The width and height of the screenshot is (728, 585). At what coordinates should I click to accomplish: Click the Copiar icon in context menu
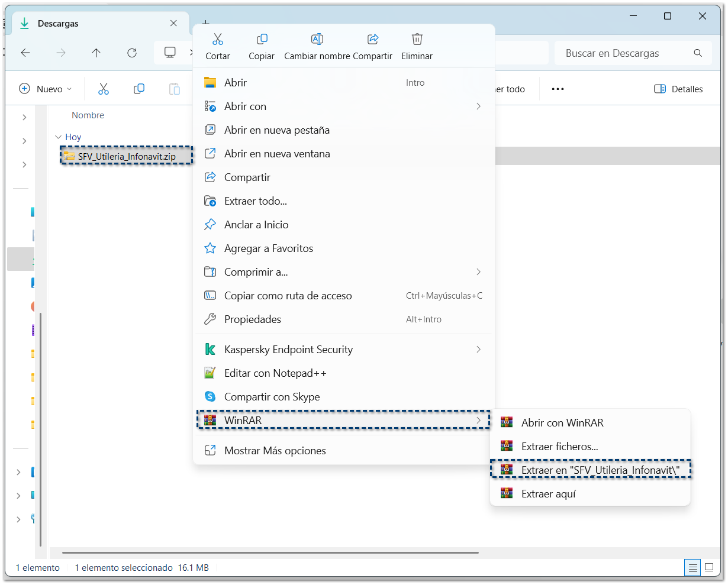(262, 40)
